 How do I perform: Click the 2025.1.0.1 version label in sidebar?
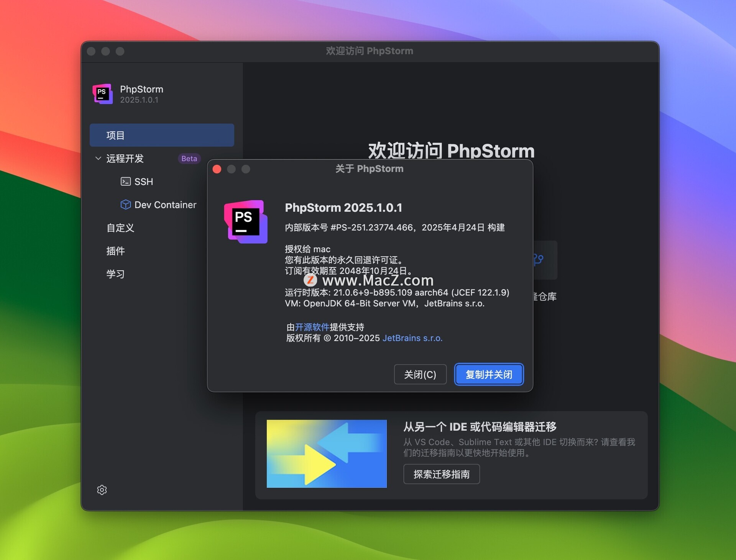pyautogui.click(x=139, y=100)
